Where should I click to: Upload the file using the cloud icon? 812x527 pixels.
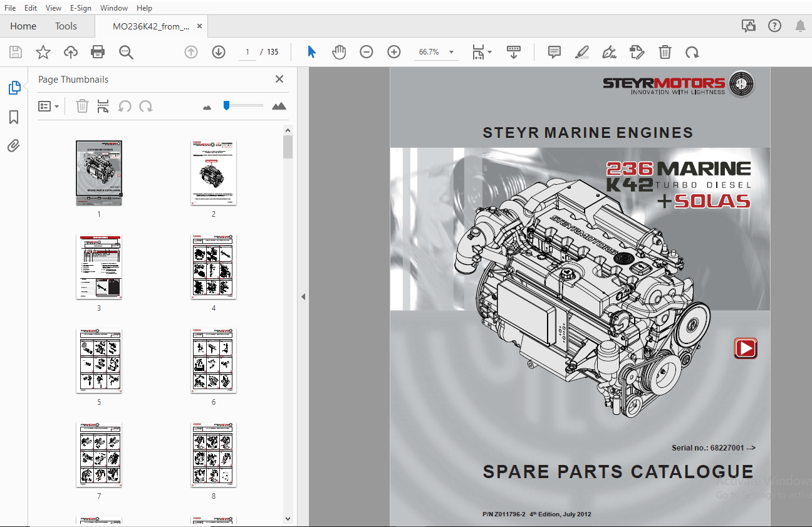71,52
